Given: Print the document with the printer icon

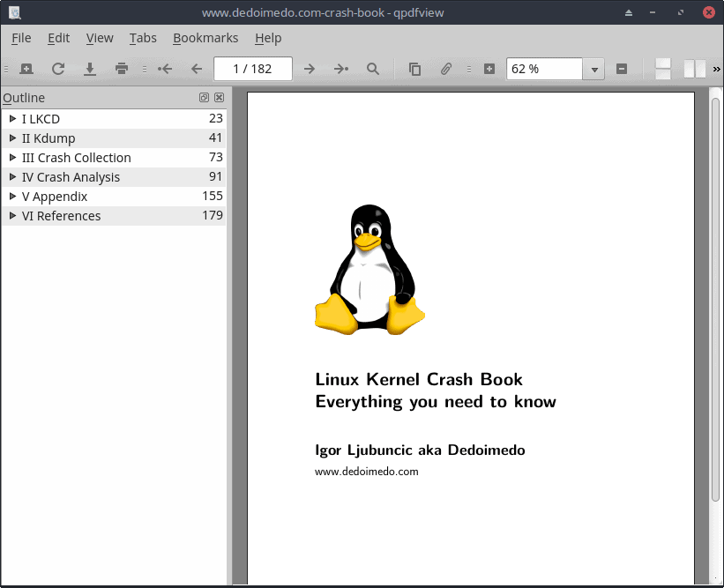Looking at the screenshot, I should point(122,69).
